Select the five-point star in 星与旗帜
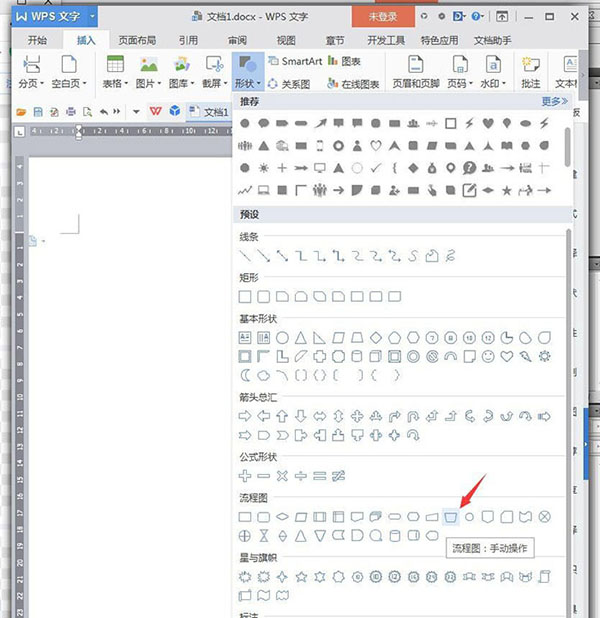 (x=301, y=577)
